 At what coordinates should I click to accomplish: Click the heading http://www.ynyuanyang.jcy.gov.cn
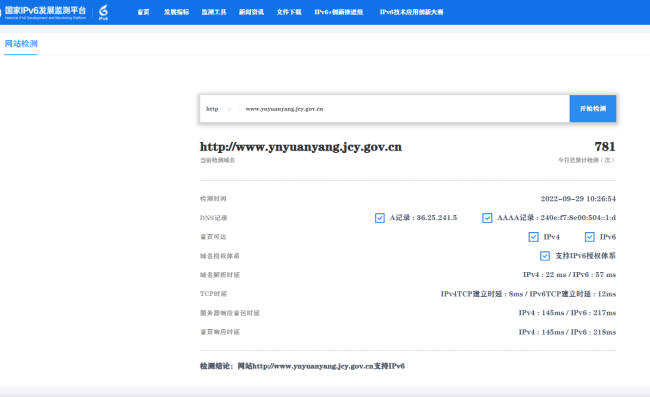[301, 147]
